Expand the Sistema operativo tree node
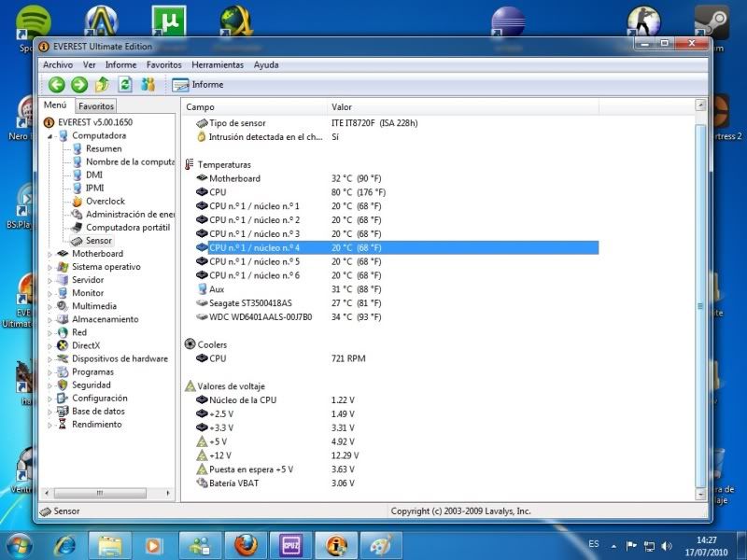747x560 pixels. click(49, 268)
